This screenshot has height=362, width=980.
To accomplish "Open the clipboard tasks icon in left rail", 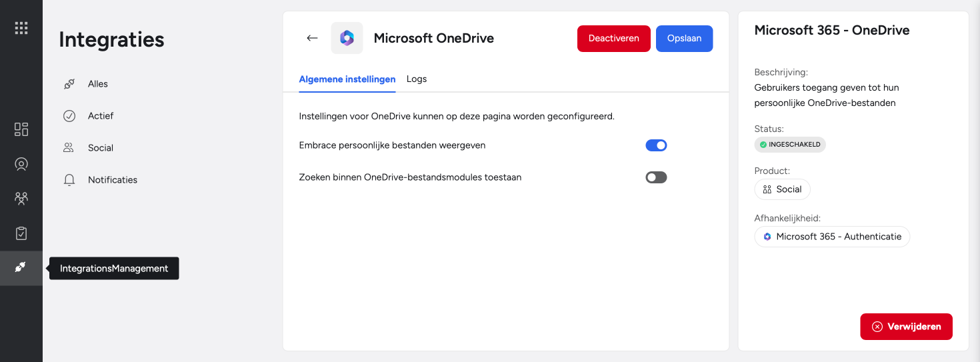I will click(21, 233).
